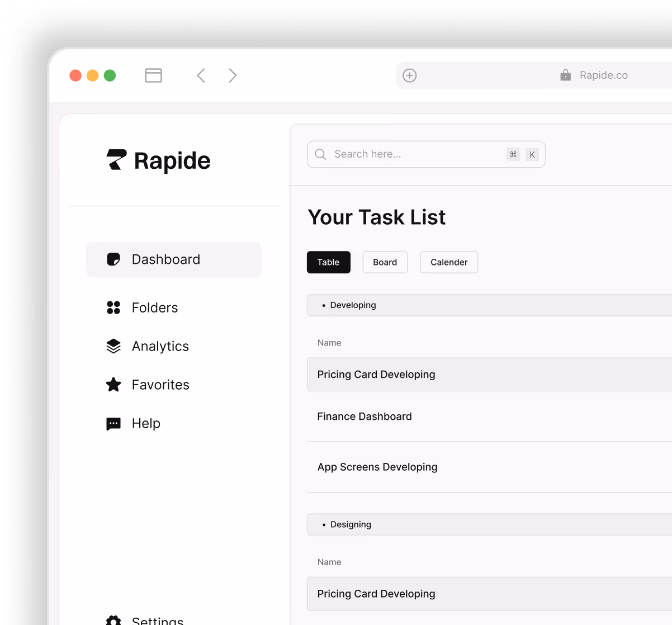Screen dimensions: 672x625
Task: Select the Table view button
Action: 328,262
